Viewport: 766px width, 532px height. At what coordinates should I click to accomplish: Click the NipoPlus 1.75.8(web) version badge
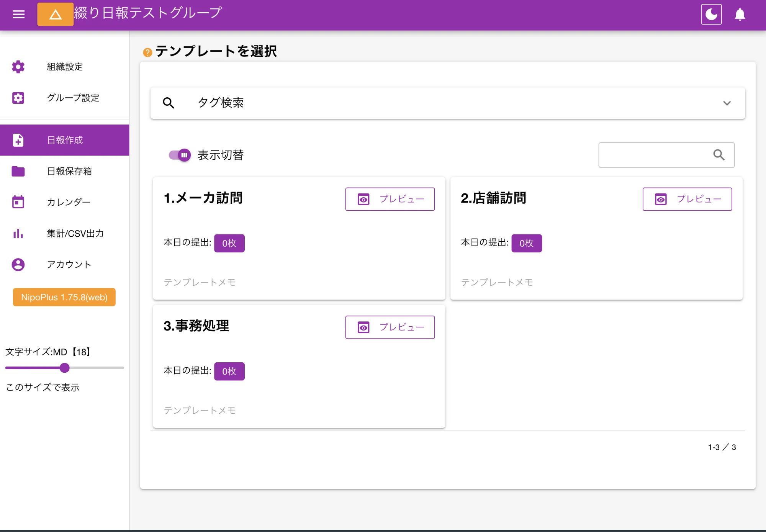[x=64, y=297]
